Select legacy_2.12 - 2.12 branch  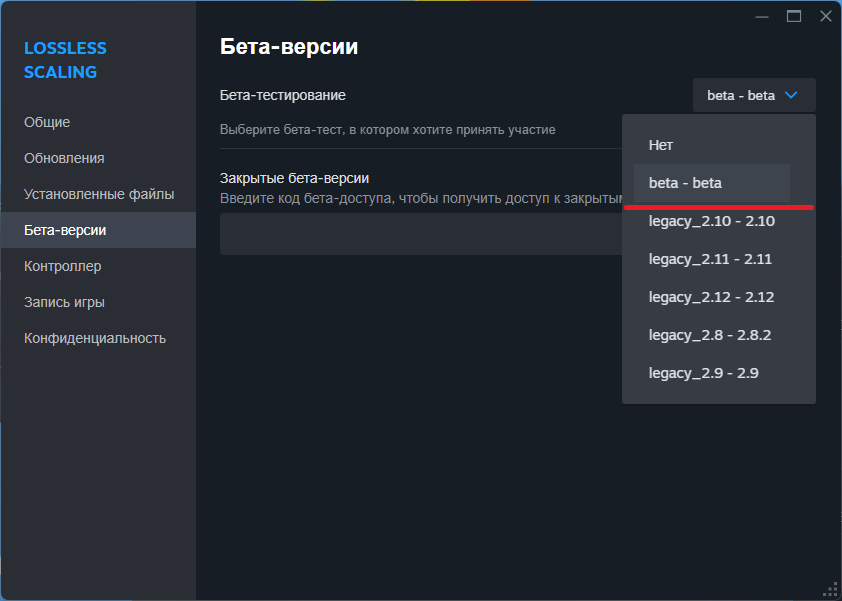pos(711,297)
